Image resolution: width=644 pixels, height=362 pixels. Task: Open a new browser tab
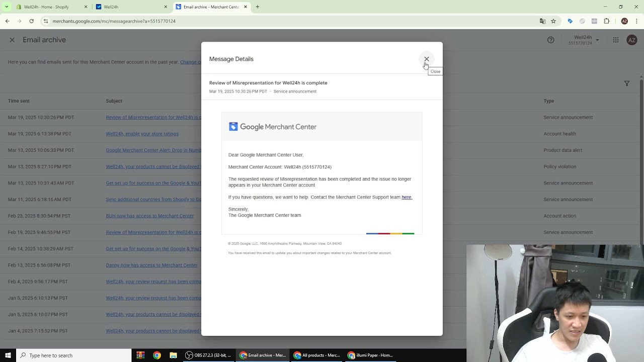[257, 7]
